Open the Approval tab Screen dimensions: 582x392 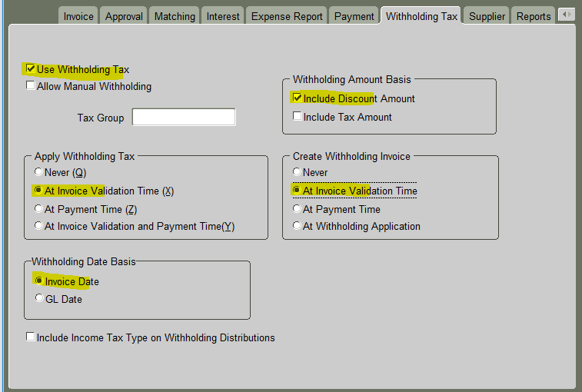tap(124, 16)
